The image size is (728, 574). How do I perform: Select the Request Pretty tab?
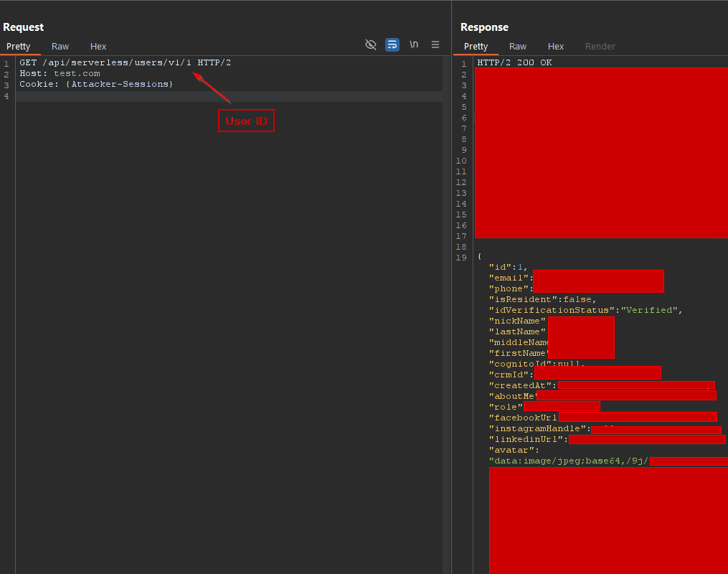19,47
